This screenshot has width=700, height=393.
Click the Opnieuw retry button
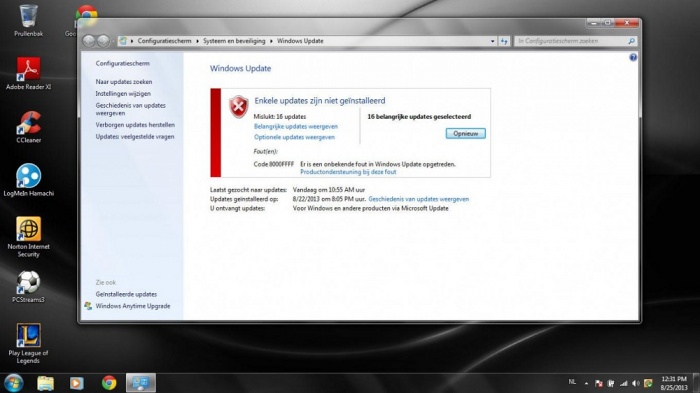(x=466, y=134)
